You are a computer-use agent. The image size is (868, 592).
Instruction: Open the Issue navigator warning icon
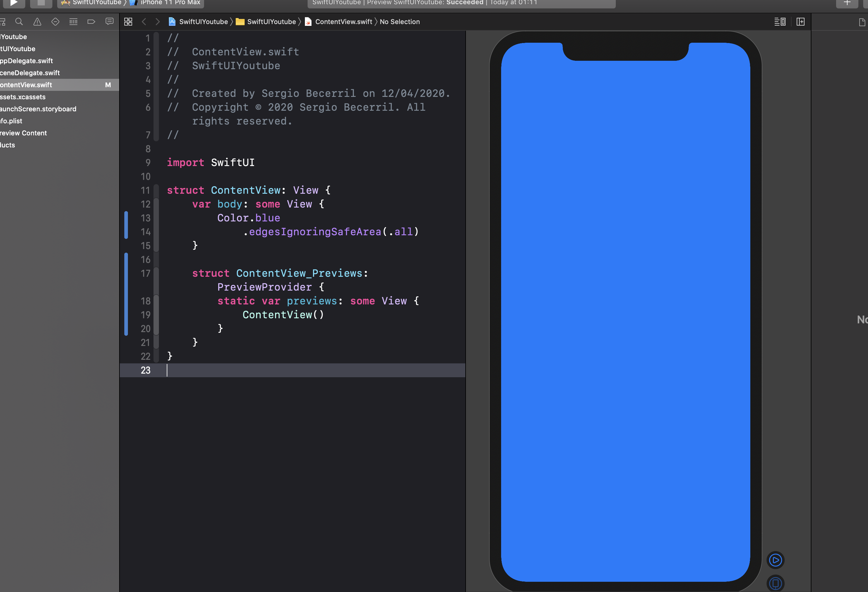pyautogui.click(x=37, y=22)
